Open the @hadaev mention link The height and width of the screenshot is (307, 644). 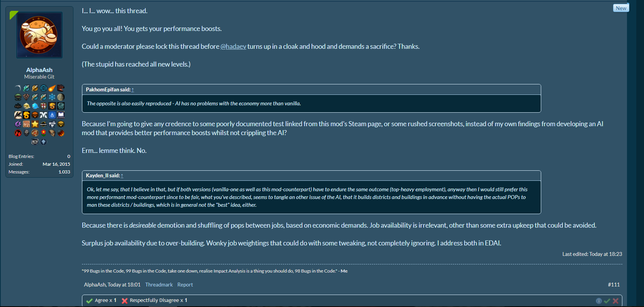click(x=233, y=46)
